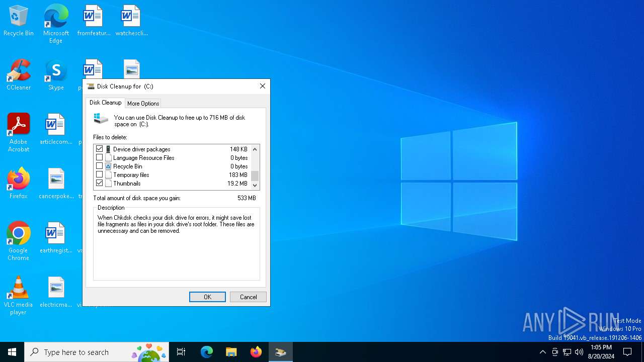The width and height of the screenshot is (644, 362).
Task: Select the 183 MB size value
Action: (x=238, y=175)
